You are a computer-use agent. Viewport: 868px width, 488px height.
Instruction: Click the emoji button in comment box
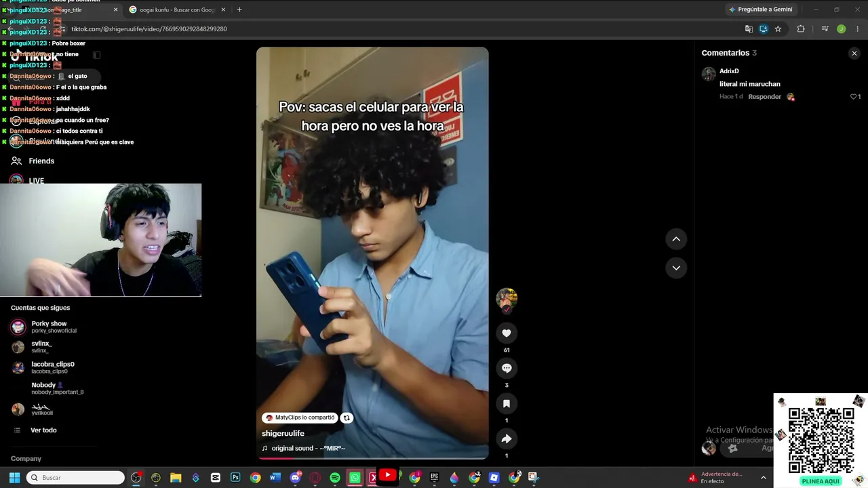[732, 448]
